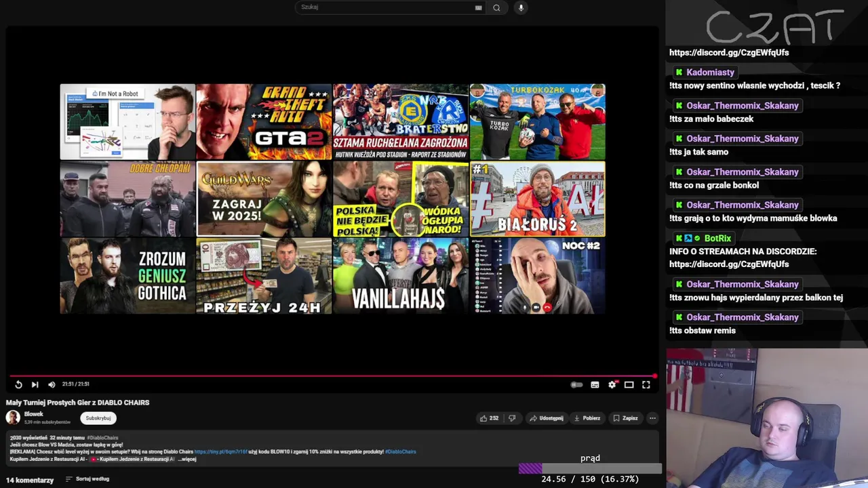Image resolution: width=868 pixels, height=488 pixels.
Task: Start voice search with microphone icon
Action: pos(521,7)
